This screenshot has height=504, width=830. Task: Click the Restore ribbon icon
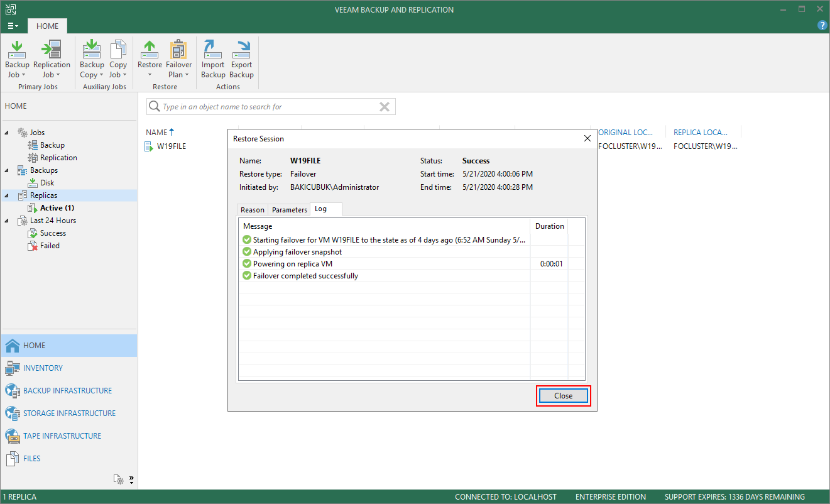click(x=150, y=59)
